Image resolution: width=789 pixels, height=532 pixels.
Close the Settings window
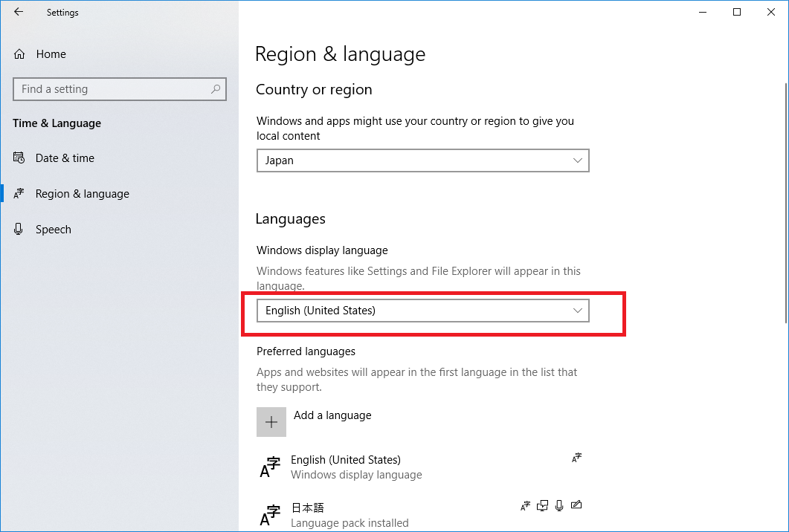pyautogui.click(x=771, y=12)
